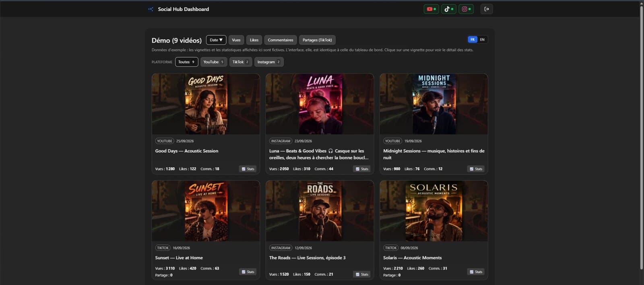Image resolution: width=644 pixels, height=285 pixels.
Task: Open Stats for Sunset video
Action: click(x=248, y=272)
